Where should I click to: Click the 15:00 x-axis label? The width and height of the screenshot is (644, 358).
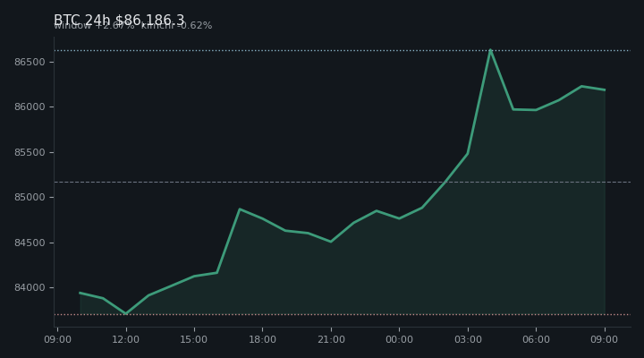tap(194, 339)
